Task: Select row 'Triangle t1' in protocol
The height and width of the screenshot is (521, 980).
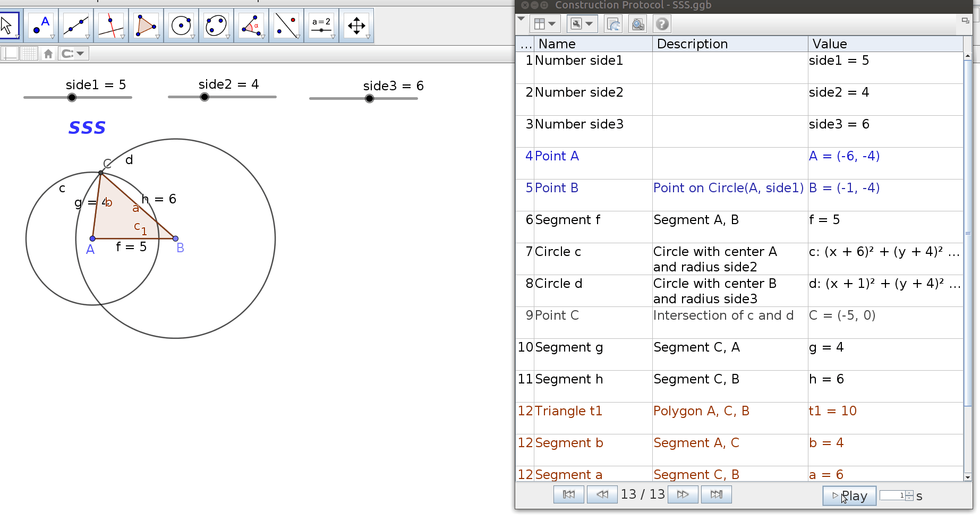Action: (739, 418)
